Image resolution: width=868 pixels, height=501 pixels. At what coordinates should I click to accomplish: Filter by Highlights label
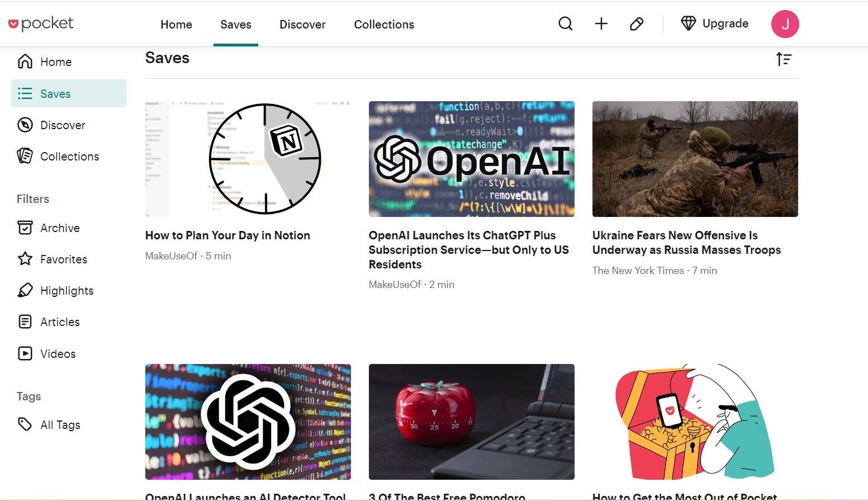tap(67, 290)
